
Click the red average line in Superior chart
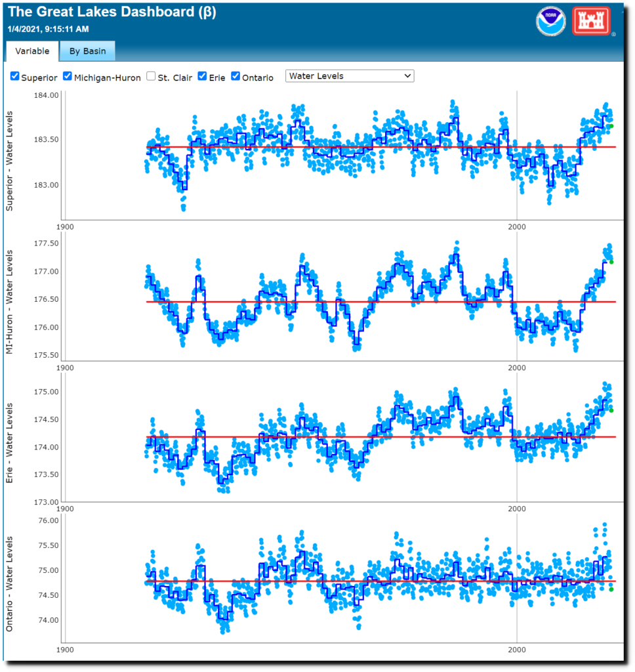(x=394, y=147)
